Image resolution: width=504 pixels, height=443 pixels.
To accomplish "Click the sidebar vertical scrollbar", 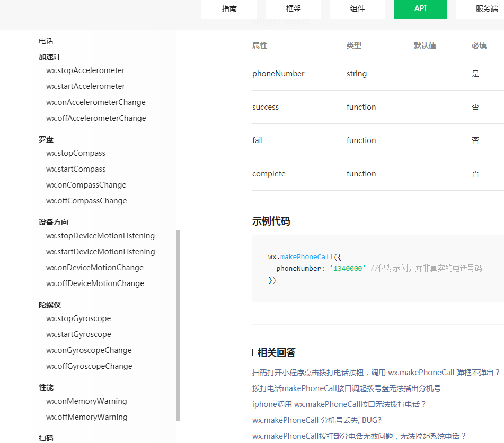I will pos(178,325).
